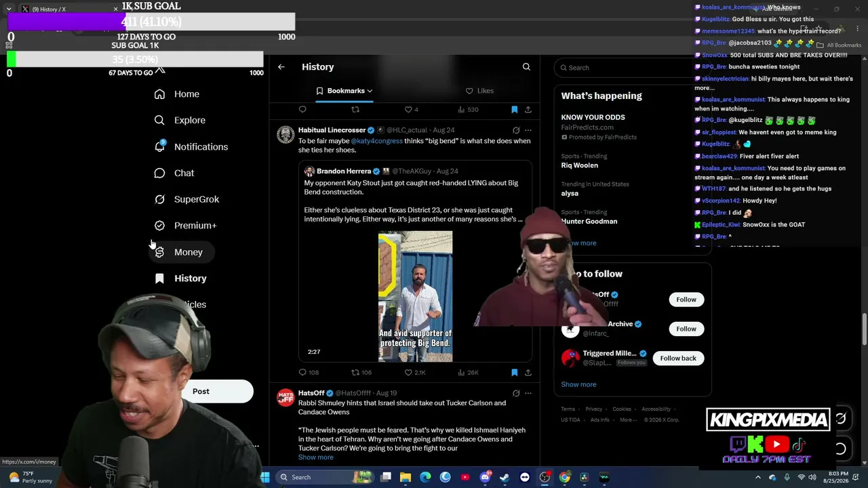Open Steam from the taskbar
This screenshot has width=868, height=488.
[505, 477]
